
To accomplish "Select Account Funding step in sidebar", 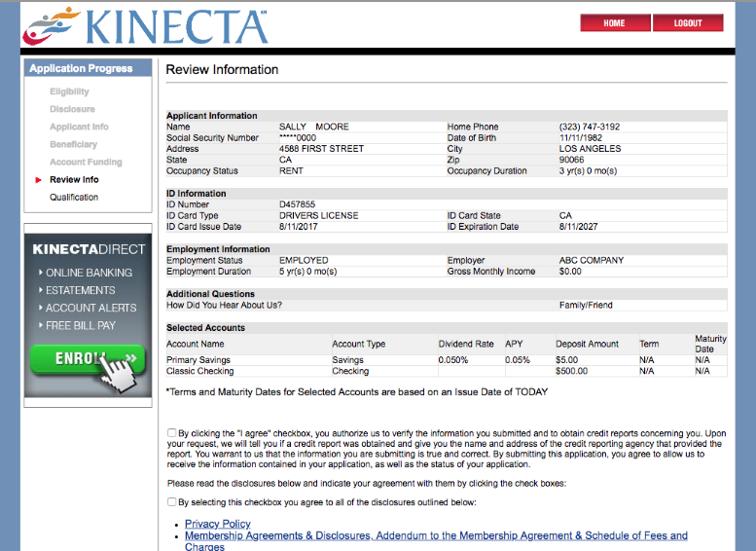I will (x=86, y=163).
